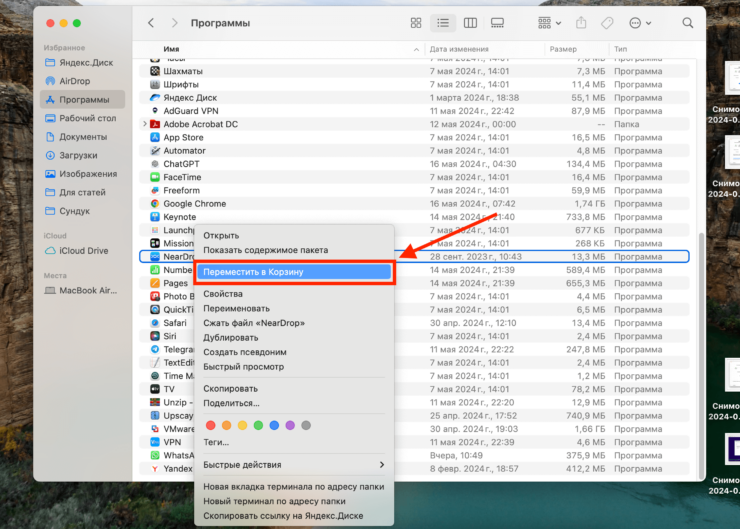Click the back arrow in Finder toolbar
740x529 pixels.
click(x=151, y=23)
